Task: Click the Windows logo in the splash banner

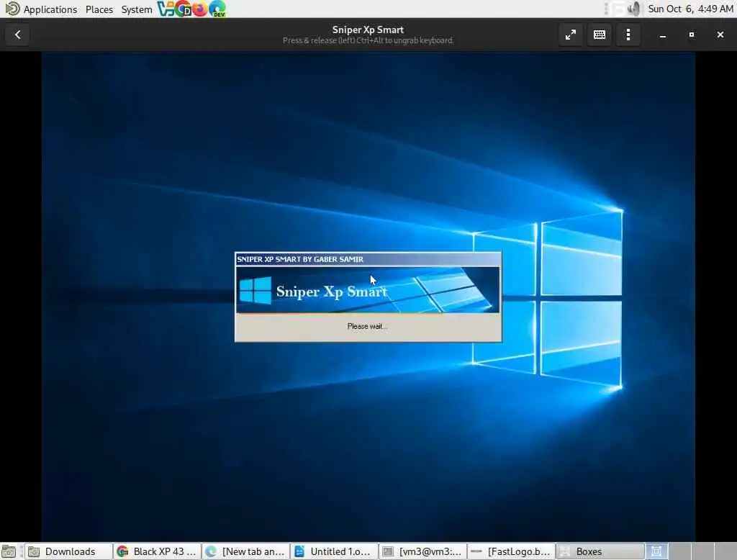Action: (x=256, y=290)
